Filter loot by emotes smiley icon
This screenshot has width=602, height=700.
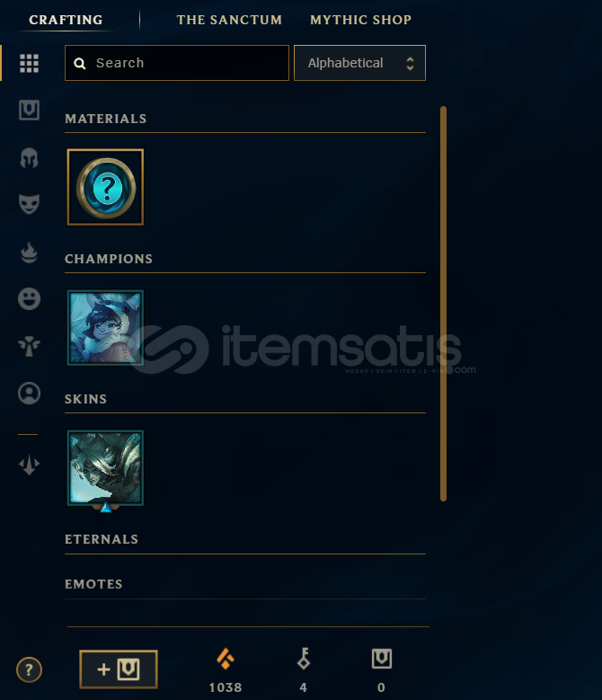(x=29, y=298)
